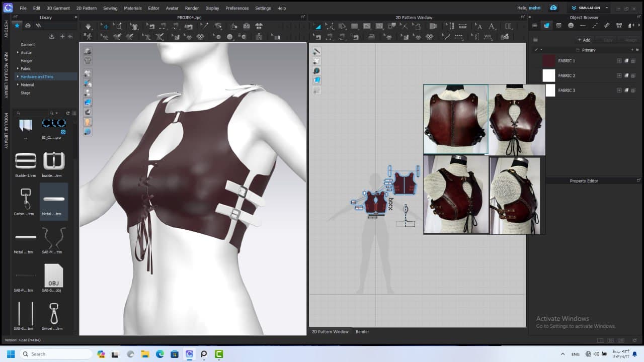Click FABRIC 1 dark maroon color swatch
Viewport: 644px width, 362px height.
(548, 61)
